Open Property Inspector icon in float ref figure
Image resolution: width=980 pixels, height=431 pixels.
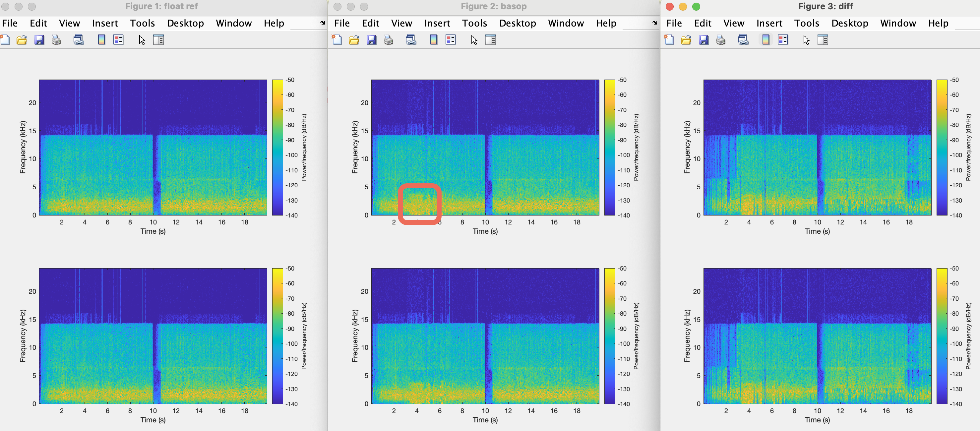158,40
